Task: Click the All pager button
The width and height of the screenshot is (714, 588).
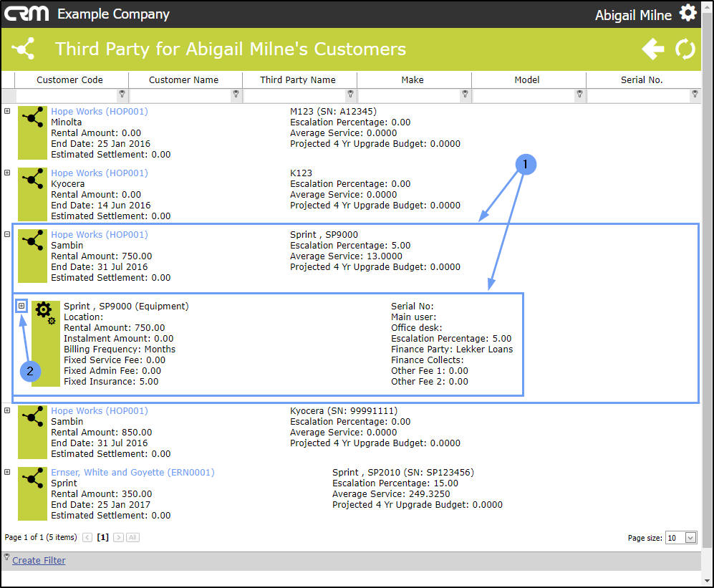Action: 132,537
